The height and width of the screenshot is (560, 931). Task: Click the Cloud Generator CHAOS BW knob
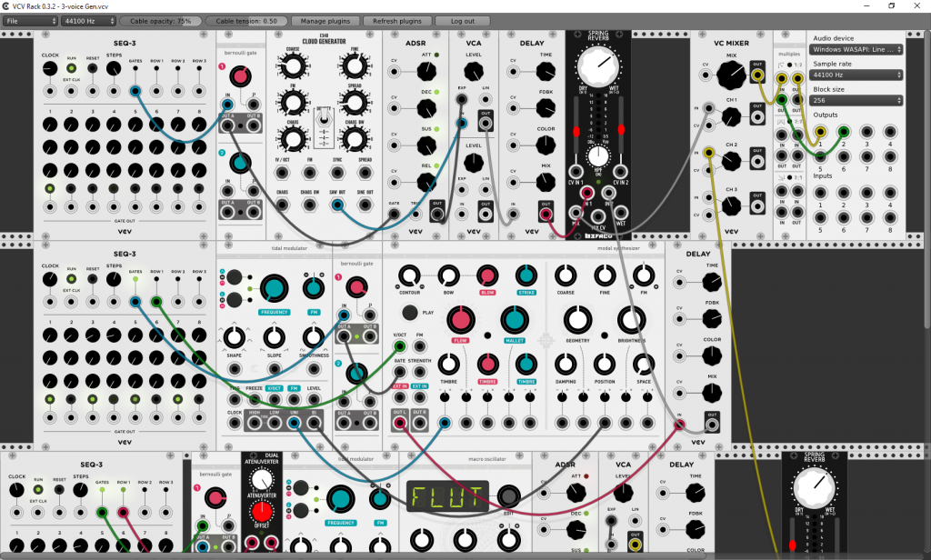coord(355,140)
